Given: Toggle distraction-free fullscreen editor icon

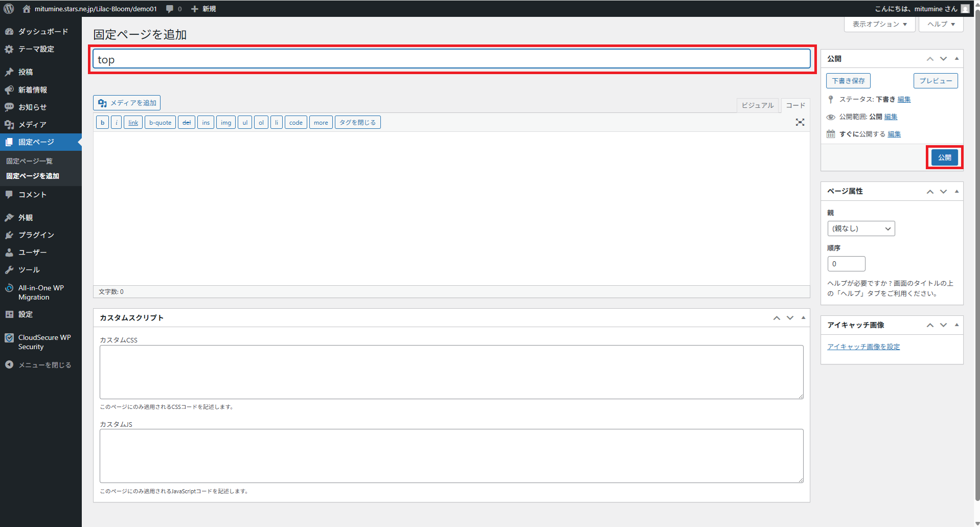Looking at the screenshot, I should (x=800, y=122).
